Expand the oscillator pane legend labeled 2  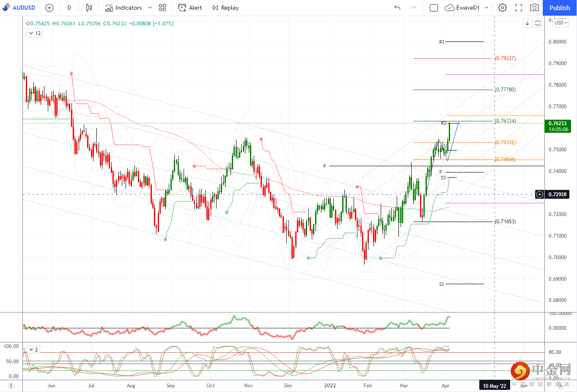(x=33, y=349)
